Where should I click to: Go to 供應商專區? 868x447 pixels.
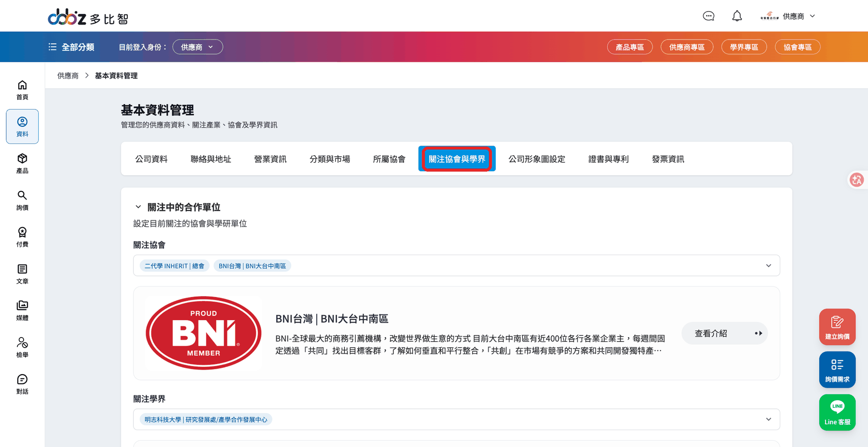[687, 47]
